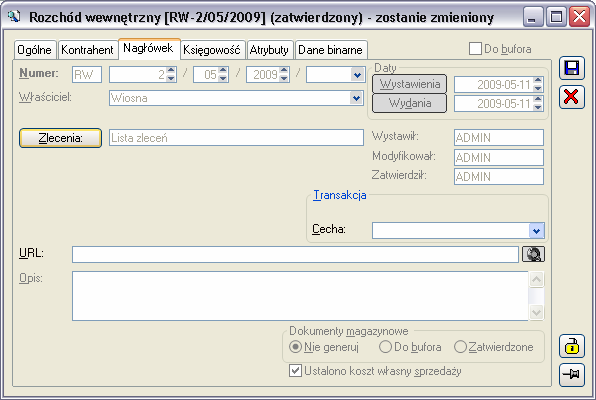Screen dimensions: 596x400
Task: Decrease the Wystawienia date spinner
Action: [537, 88]
